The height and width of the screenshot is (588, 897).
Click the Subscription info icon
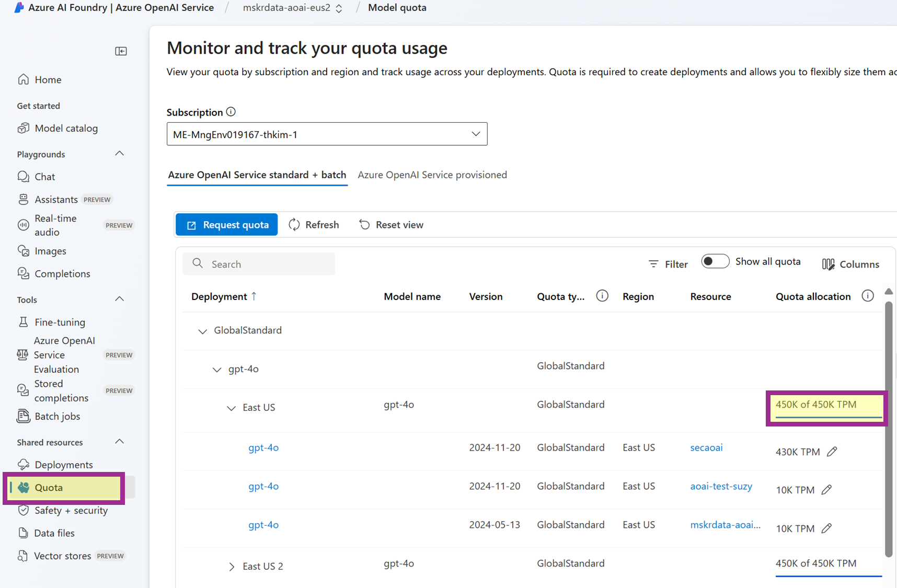[231, 112]
